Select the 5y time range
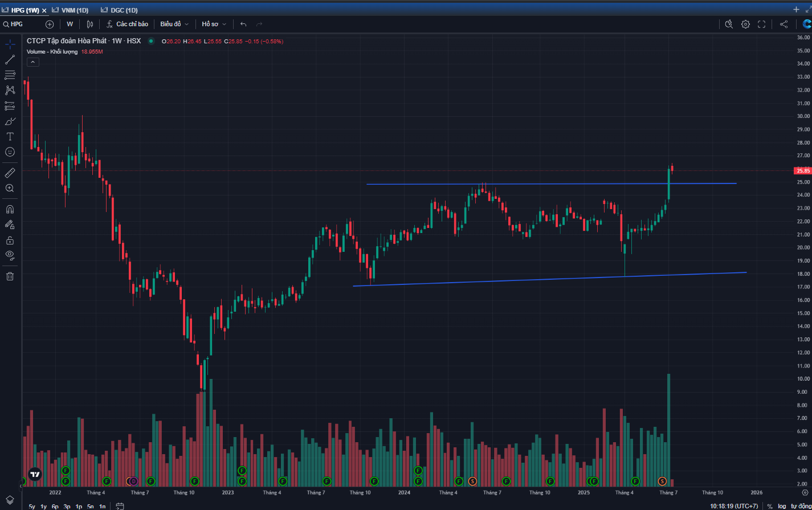812x510 pixels. coord(32,506)
